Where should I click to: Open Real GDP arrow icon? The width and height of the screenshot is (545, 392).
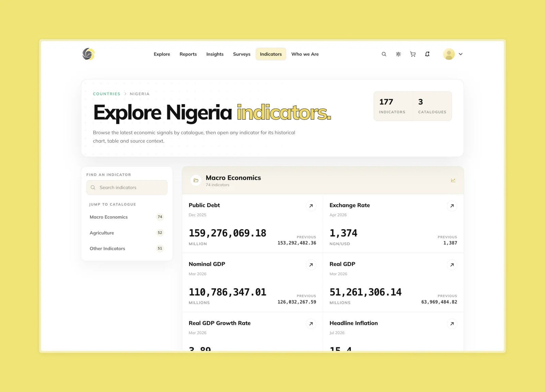[x=452, y=265]
